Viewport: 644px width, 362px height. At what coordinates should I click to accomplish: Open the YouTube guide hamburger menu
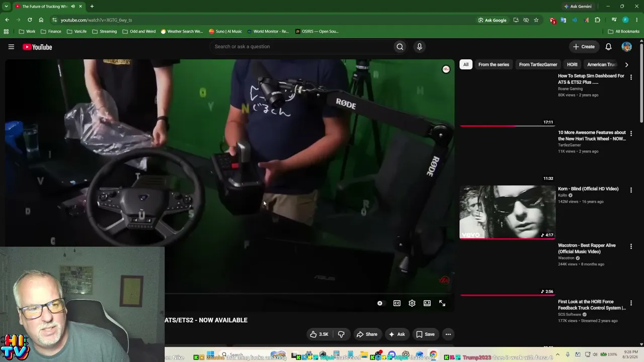tap(11, 47)
